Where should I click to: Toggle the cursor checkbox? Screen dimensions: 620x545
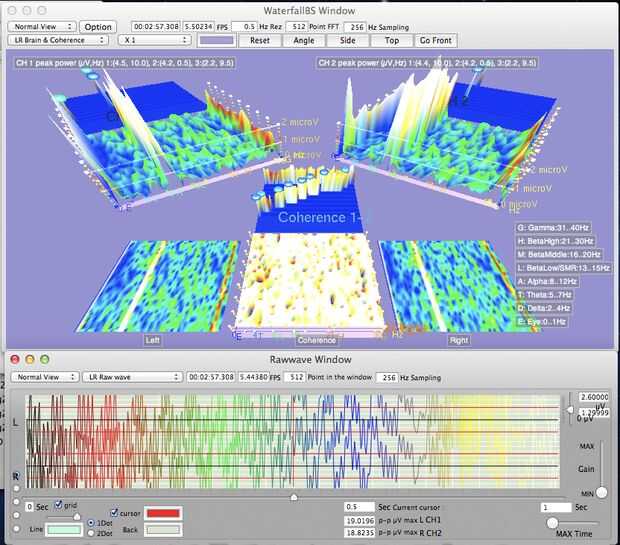114,513
